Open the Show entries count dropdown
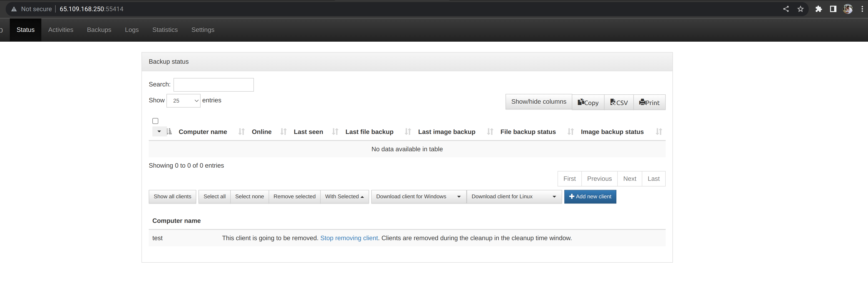The width and height of the screenshot is (868, 297). pos(183,101)
